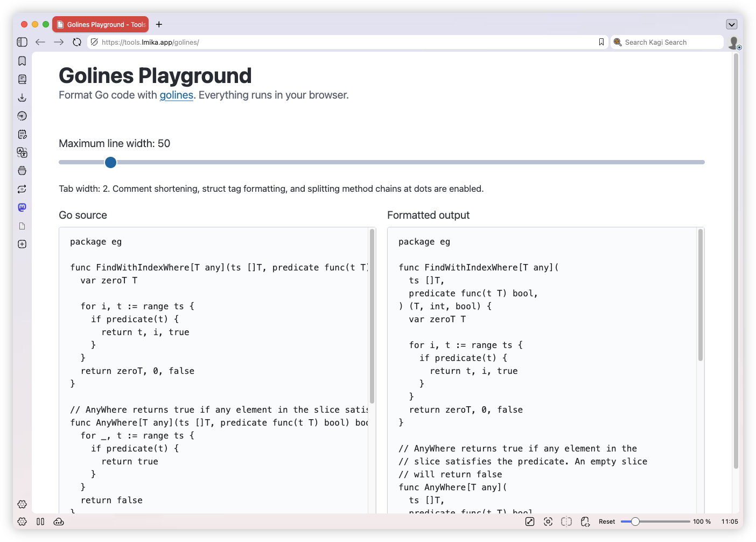Click the Go source label
The height and width of the screenshot is (542, 756).
tap(83, 215)
